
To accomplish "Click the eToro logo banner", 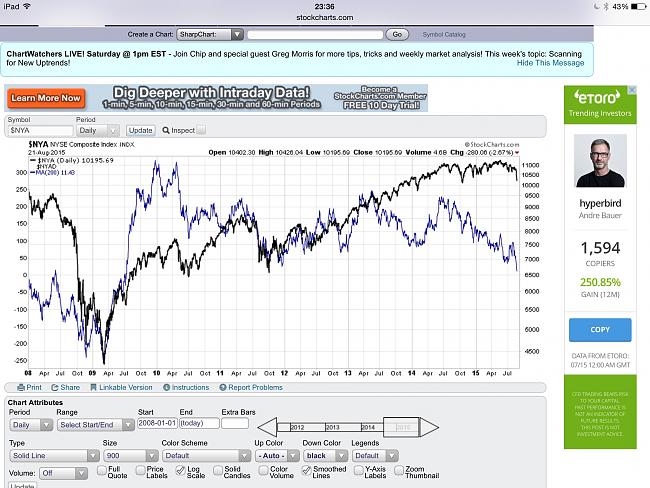I will 600,104.
